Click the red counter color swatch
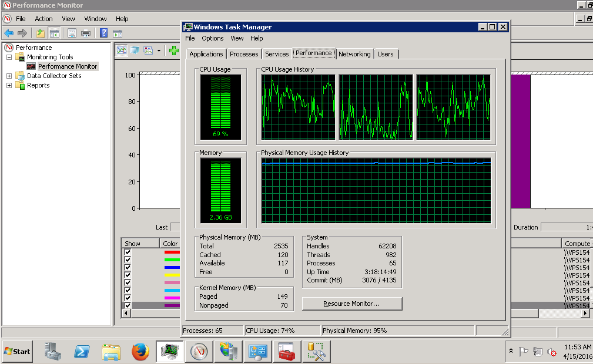 (x=172, y=252)
